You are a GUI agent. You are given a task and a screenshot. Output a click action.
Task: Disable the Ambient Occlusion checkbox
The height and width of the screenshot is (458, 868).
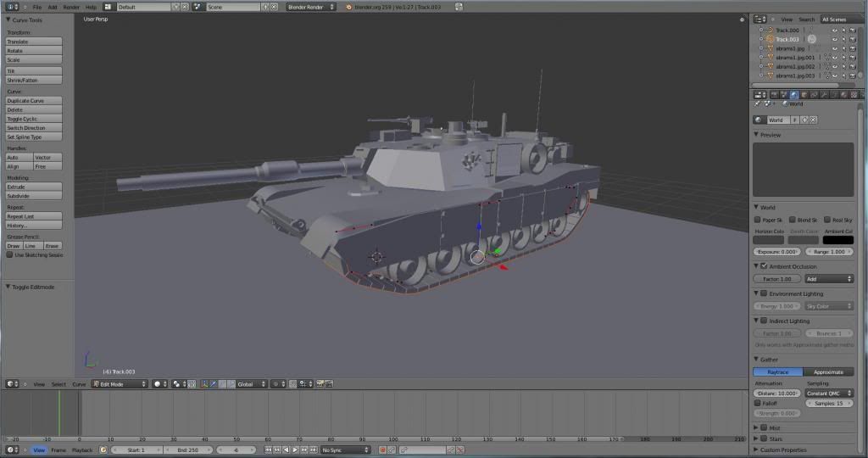(764, 266)
